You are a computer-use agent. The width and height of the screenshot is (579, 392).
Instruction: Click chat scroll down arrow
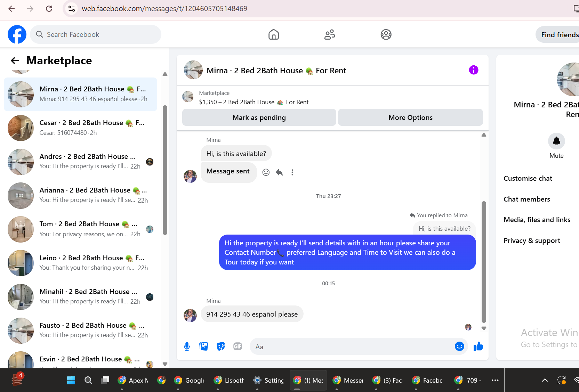(484, 328)
